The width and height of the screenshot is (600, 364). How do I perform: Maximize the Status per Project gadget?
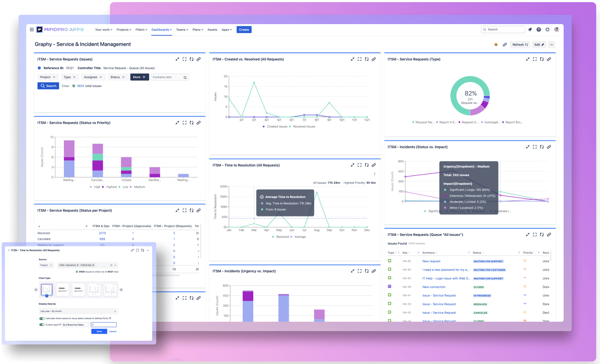[x=184, y=210]
